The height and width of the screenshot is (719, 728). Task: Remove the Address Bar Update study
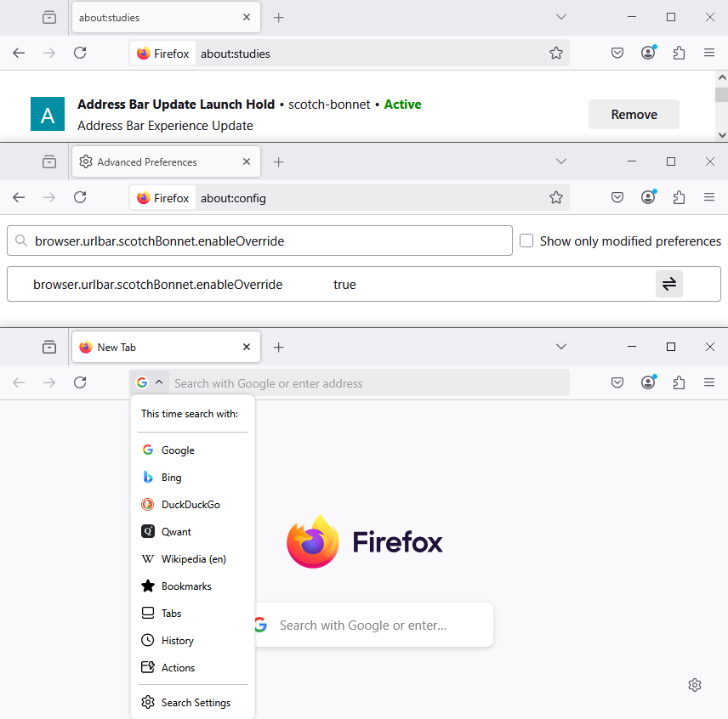coord(634,115)
